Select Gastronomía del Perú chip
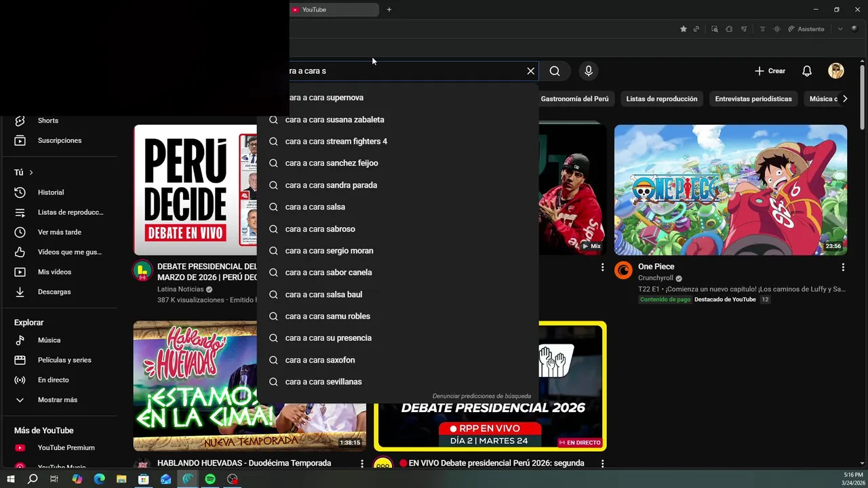The height and width of the screenshot is (488, 868). tap(574, 99)
